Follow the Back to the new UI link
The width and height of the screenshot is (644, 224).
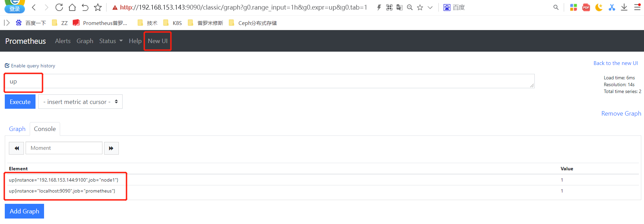(x=616, y=63)
